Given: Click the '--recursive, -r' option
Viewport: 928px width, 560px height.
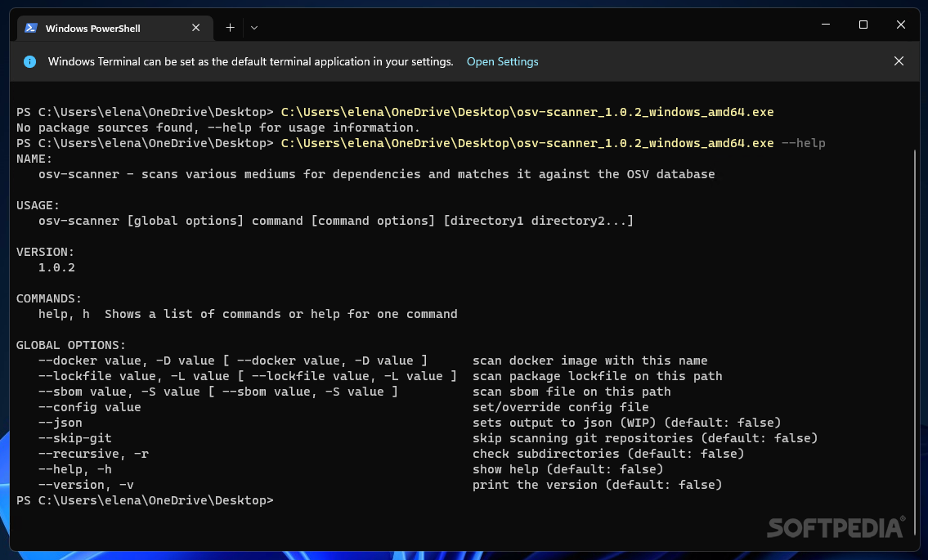Looking at the screenshot, I should (x=93, y=454).
